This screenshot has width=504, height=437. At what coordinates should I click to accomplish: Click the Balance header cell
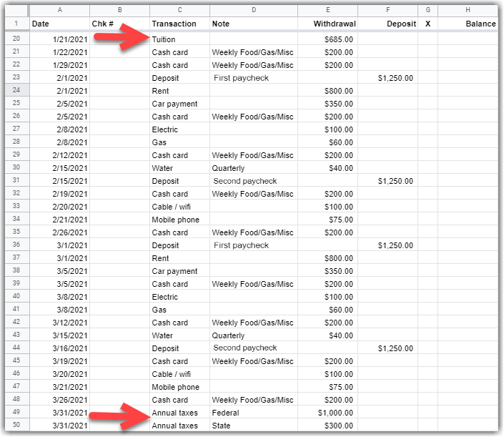(x=468, y=24)
